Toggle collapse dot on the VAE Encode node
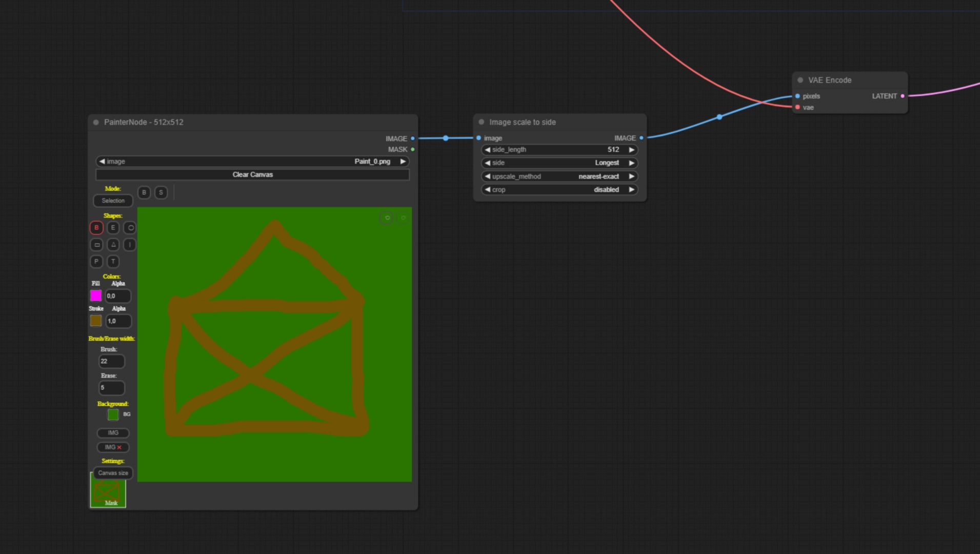 click(x=800, y=80)
